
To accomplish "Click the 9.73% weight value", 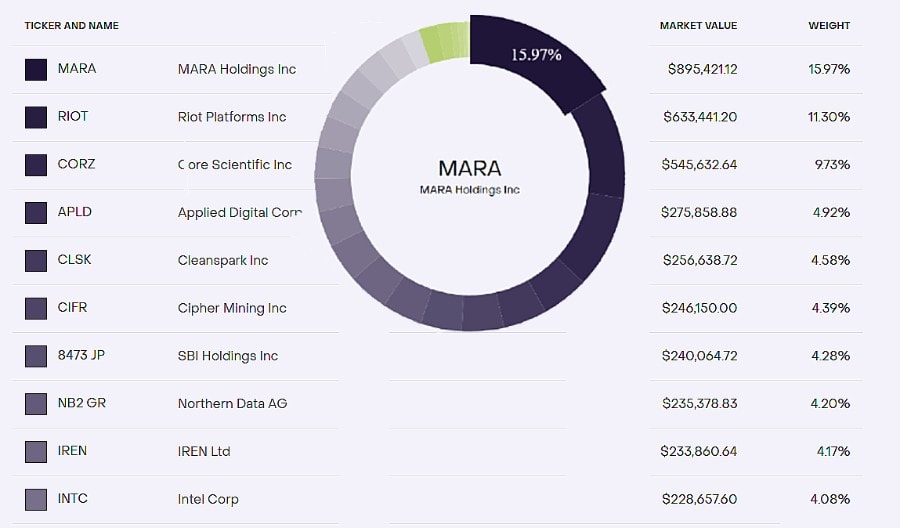I will (x=832, y=165).
